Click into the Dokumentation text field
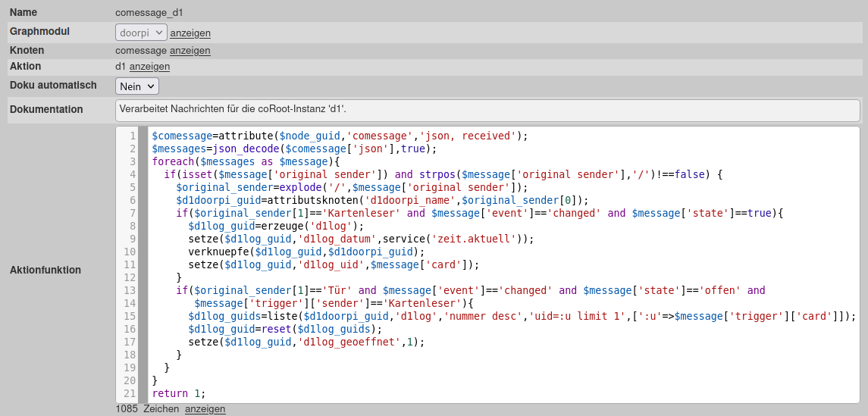Image resolution: width=868 pixels, height=416 pixels. (487, 110)
